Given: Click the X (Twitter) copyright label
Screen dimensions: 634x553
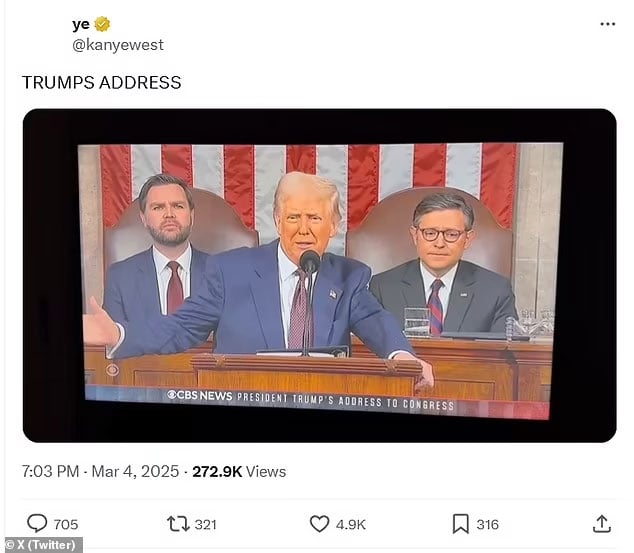Looking at the screenshot, I should pyautogui.click(x=42, y=545).
